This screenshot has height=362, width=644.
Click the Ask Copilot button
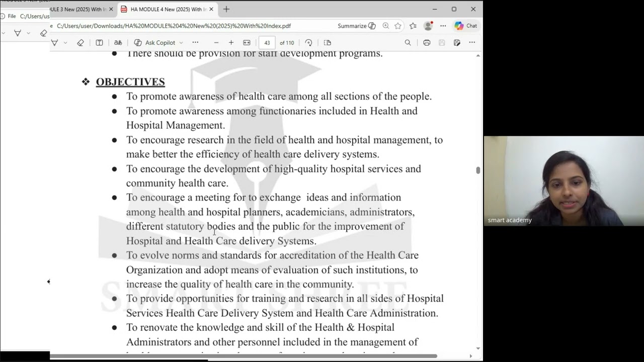[x=155, y=43]
